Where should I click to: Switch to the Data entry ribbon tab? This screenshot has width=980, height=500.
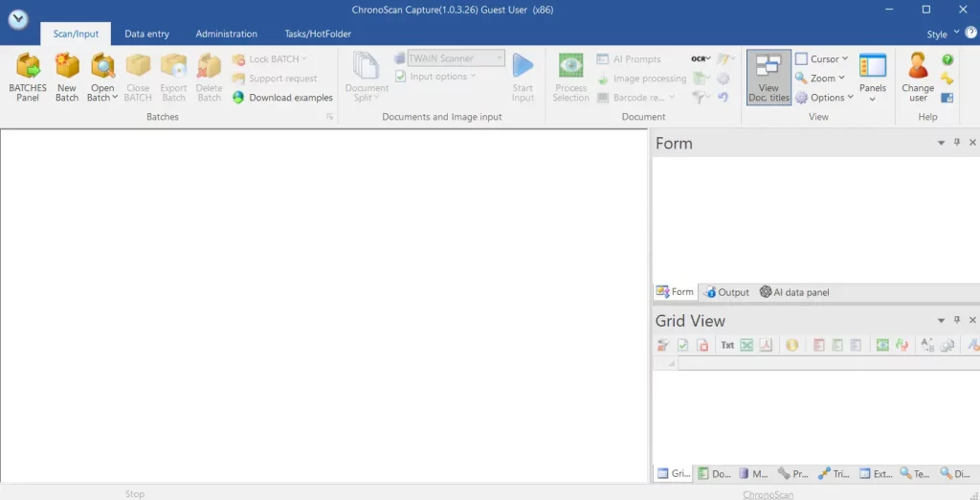(x=146, y=34)
